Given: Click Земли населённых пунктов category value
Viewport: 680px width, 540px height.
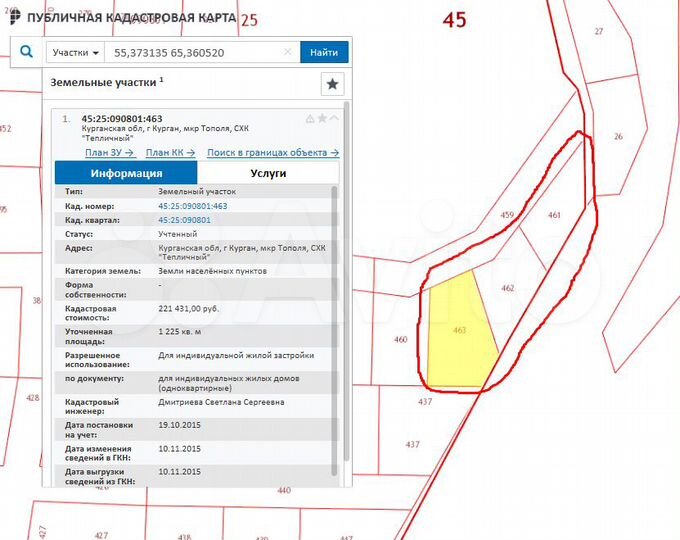Looking at the screenshot, I should click(212, 271).
